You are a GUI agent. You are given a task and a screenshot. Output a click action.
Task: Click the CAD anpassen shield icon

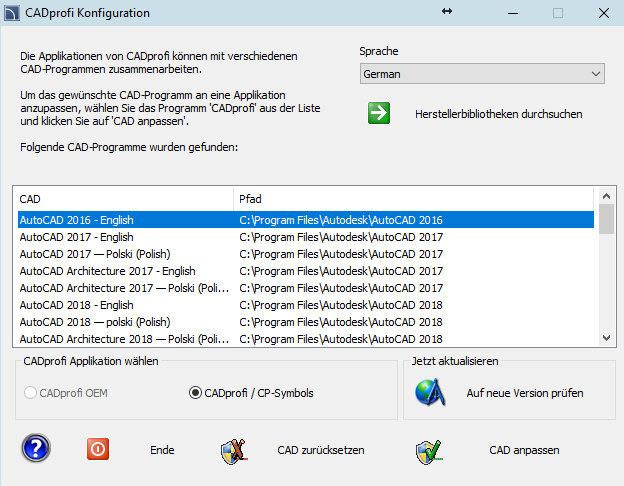click(x=429, y=450)
